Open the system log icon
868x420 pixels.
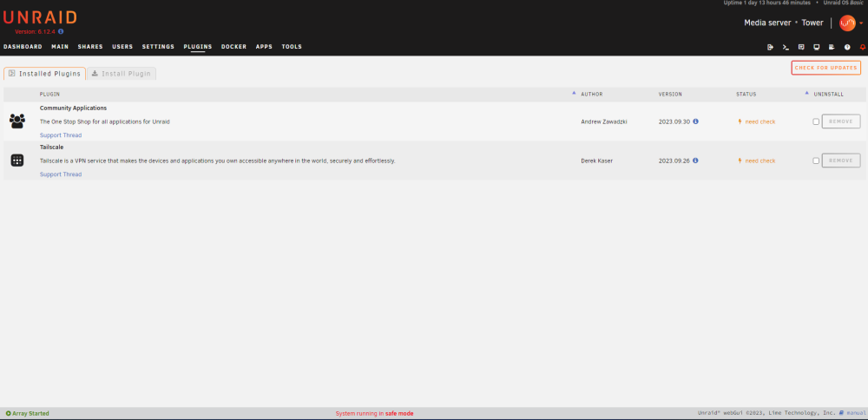tap(832, 48)
